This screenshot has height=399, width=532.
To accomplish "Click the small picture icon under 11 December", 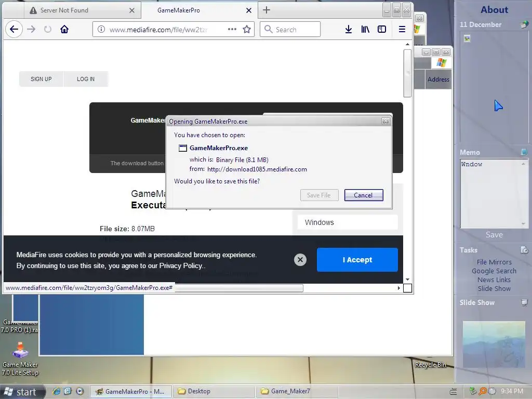I will point(467,38).
